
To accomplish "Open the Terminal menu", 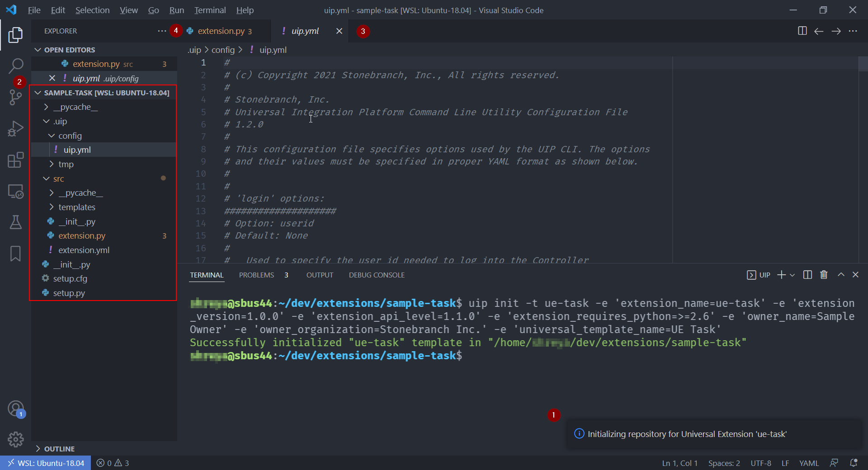I will (210, 10).
